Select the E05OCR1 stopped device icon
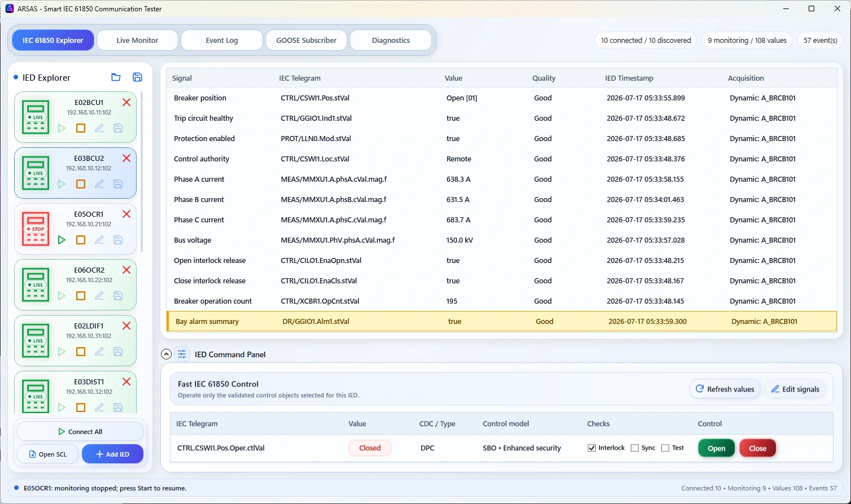This screenshot has height=504, width=851. pos(36,229)
